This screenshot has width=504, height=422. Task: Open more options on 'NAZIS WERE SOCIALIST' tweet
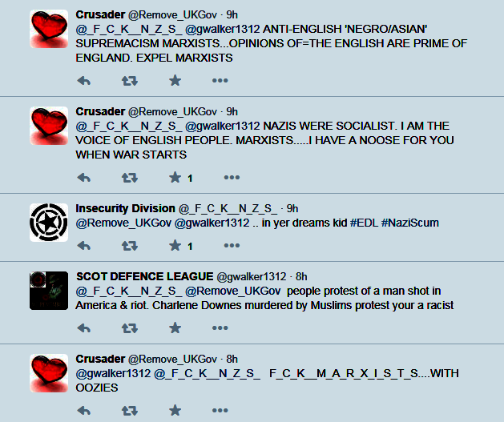[232, 177]
